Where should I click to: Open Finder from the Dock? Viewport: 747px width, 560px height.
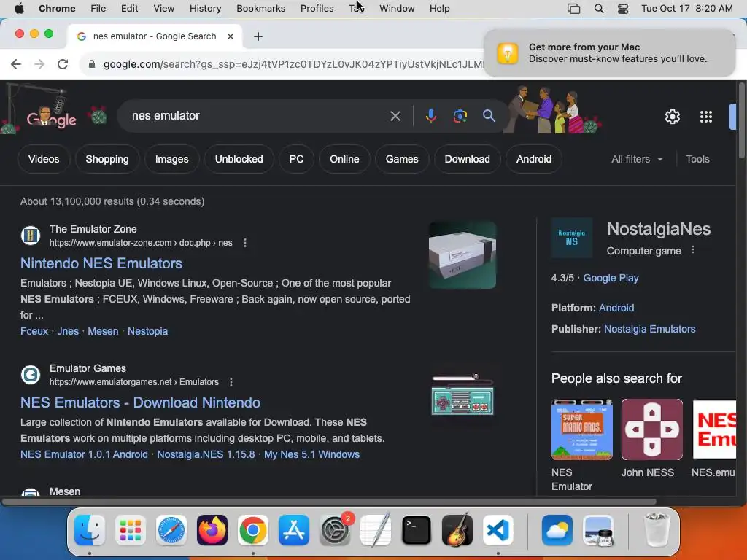(x=90, y=530)
